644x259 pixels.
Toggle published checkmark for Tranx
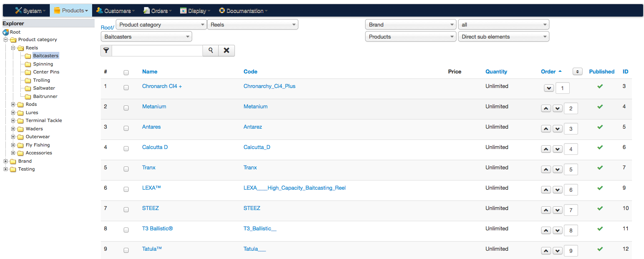(x=600, y=168)
